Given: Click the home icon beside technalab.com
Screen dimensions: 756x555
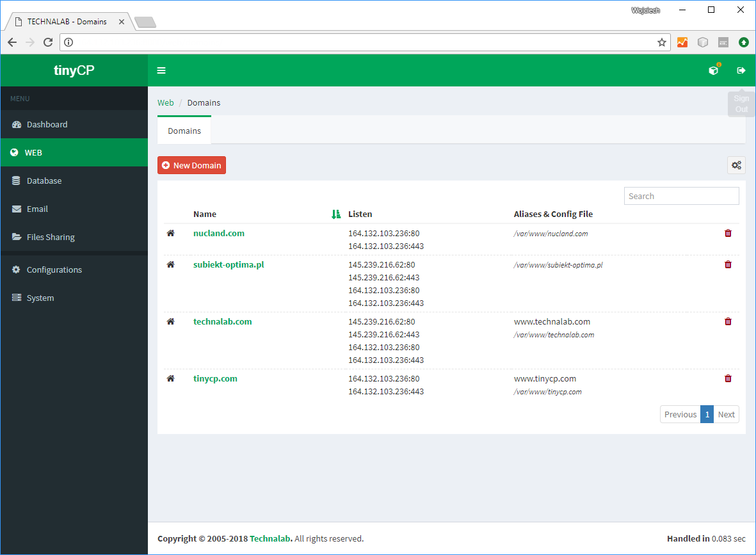Looking at the screenshot, I should point(171,321).
